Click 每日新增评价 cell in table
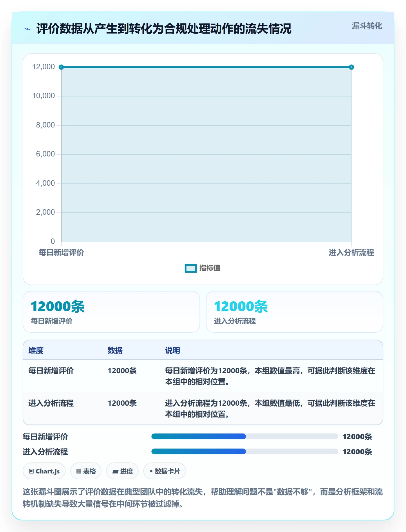This screenshot has height=532, width=406. (x=51, y=371)
